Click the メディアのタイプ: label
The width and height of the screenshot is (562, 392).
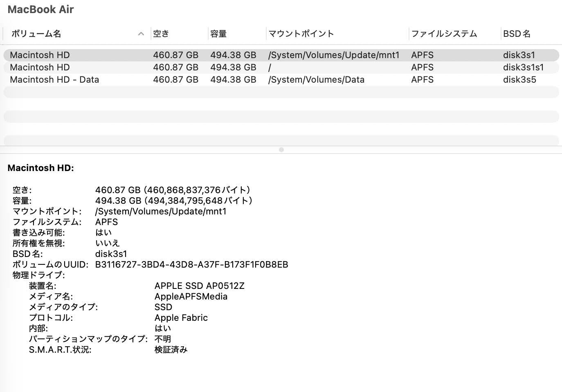63,307
